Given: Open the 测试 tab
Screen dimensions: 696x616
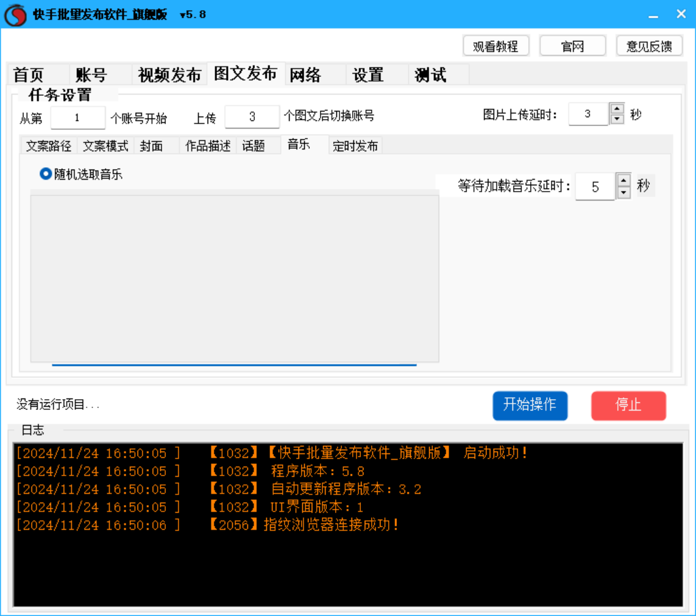Looking at the screenshot, I should [x=439, y=74].
